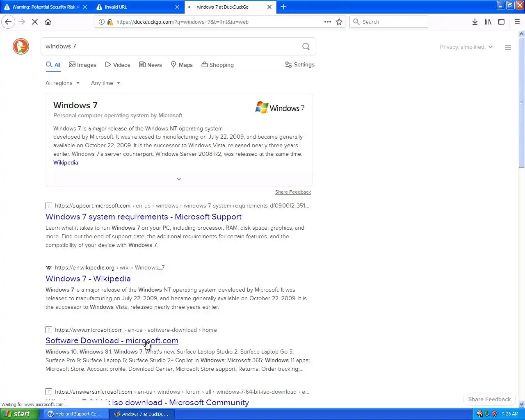525x420 pixels.
Task: Stop loading the page
Action: tap(35, 22)
